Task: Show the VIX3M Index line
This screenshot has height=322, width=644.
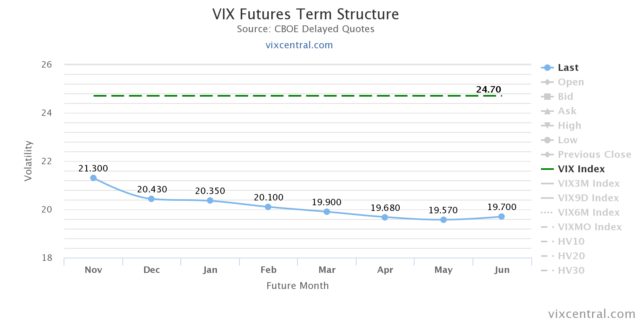Action: [x=588, y=184]
